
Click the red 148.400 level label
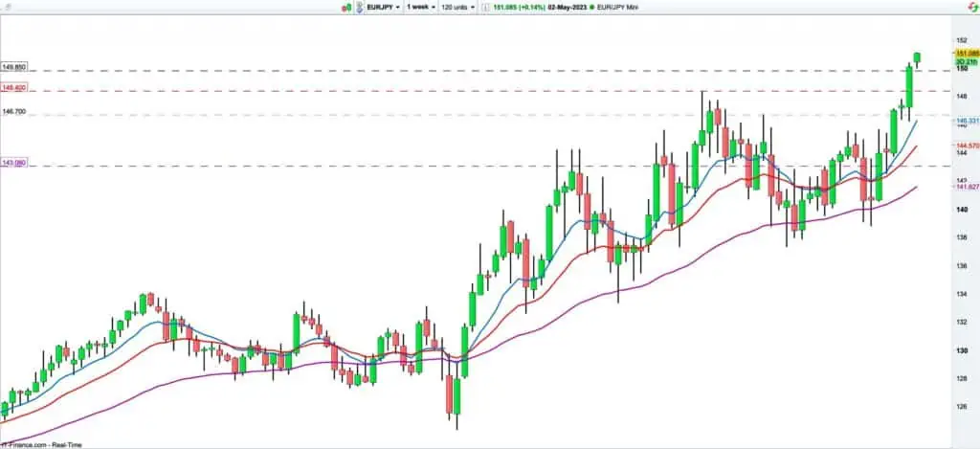13,88
